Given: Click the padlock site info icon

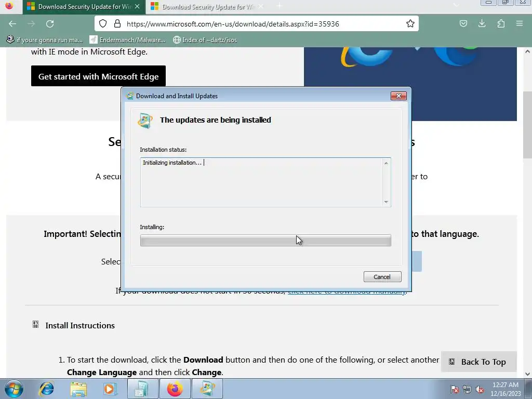Looking at the screenshot, I should tap(117, 23).
